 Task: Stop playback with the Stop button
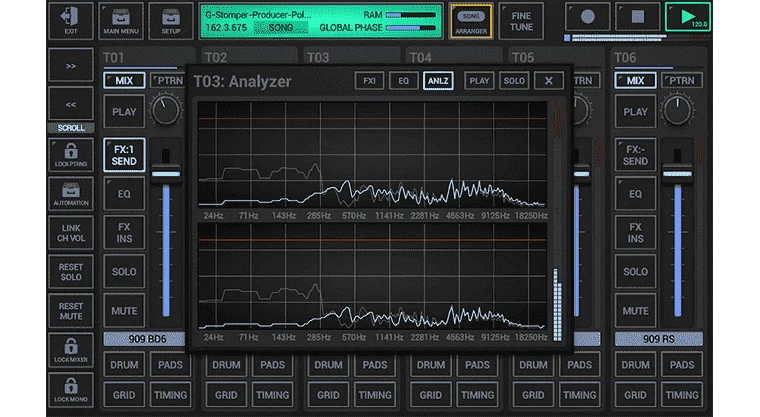click(x=637, y=17)
